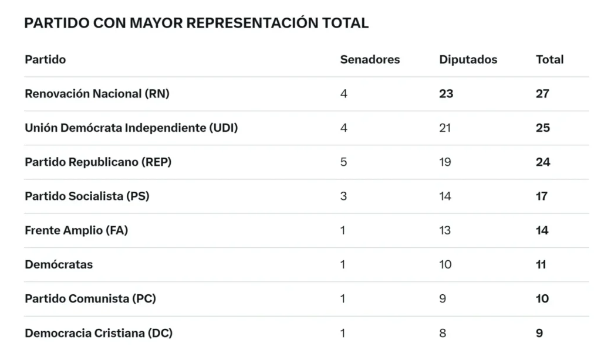Select Partido Republicano's 5 senators cell
601x364 pixels.
click(x=343, y=162)
